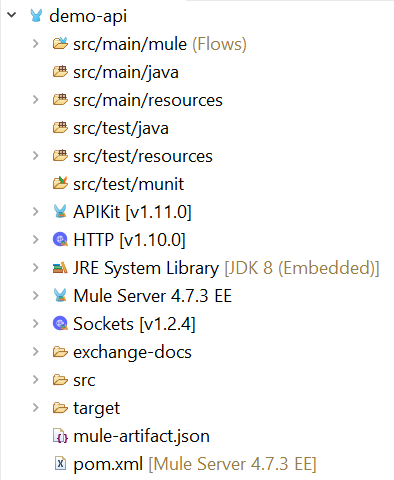Viewport: 394px width, 480px height.
Task: Expand the HTTP [v1.10.0] library
Action: click(36, 239)
